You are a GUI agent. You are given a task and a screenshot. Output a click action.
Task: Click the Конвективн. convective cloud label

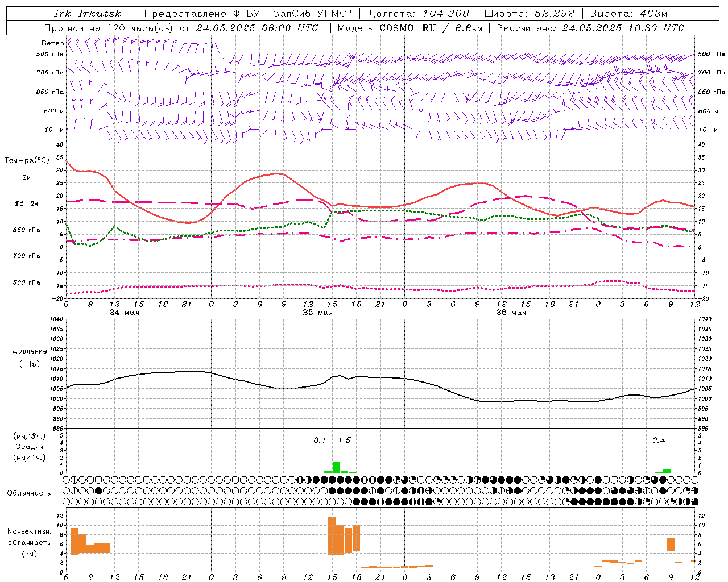tap(30, 531)
